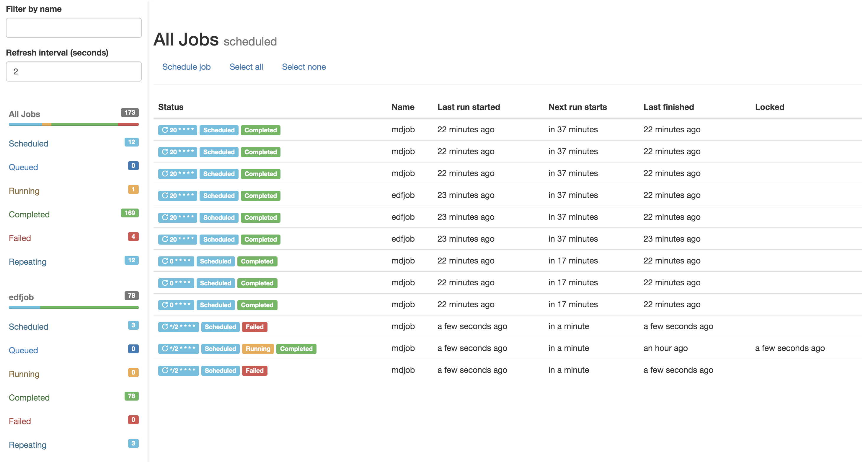This screenshot has width=868, height=462.
Task: Click the Last run started column header
Action: click(468, 107)
